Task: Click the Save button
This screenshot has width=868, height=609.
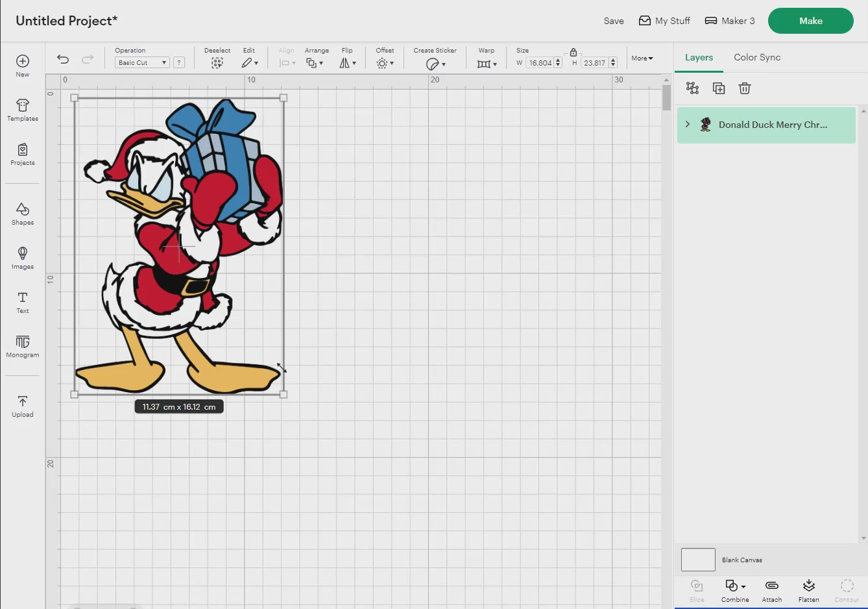Action: tap(614, 21)
